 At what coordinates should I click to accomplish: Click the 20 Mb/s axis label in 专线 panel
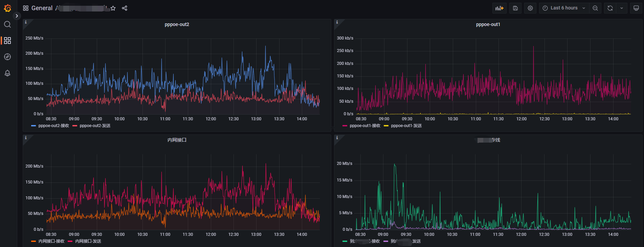[x=345, y=164]
